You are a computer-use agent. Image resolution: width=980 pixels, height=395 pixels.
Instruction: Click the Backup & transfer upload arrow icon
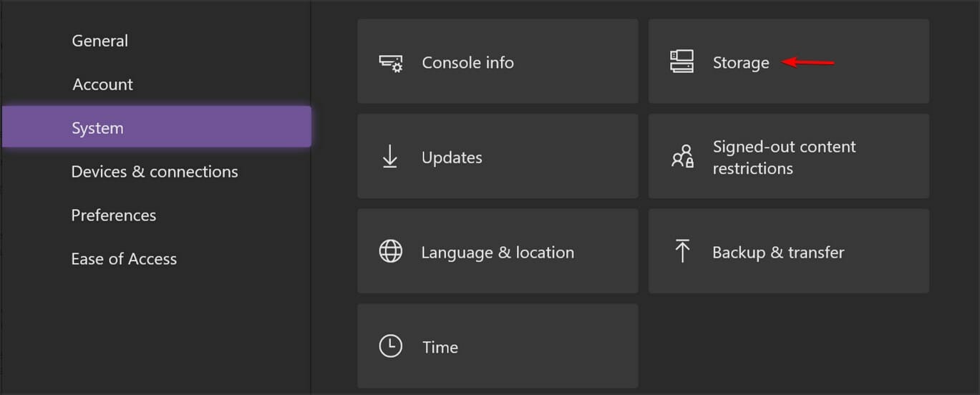tap(682, 251)
